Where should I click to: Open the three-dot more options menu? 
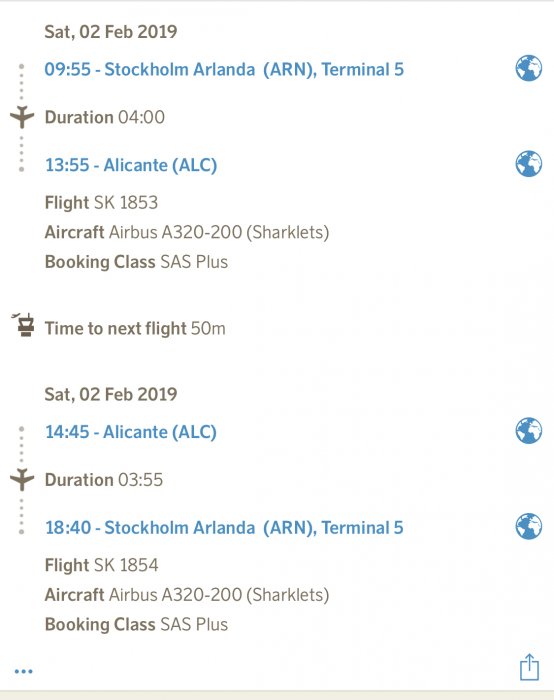click(x=23, y=671)
